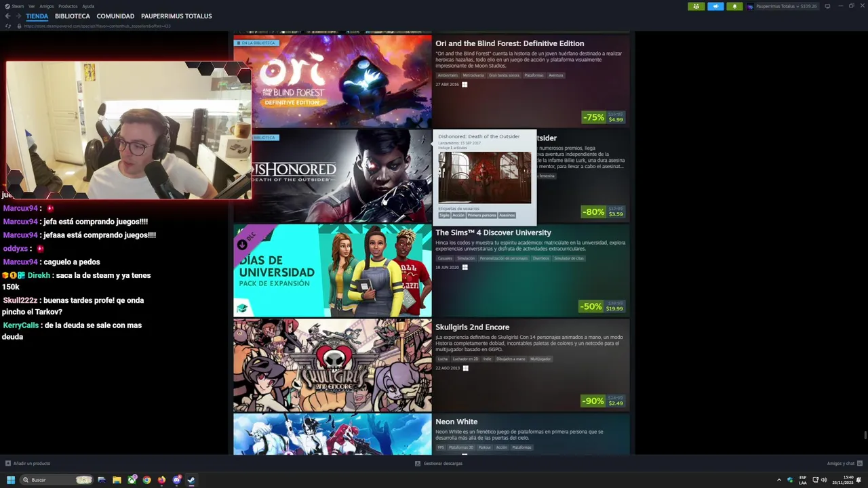Viewport: 868px width, 488px height.
Task: Open the Windows Start menu
Action: 11,480
